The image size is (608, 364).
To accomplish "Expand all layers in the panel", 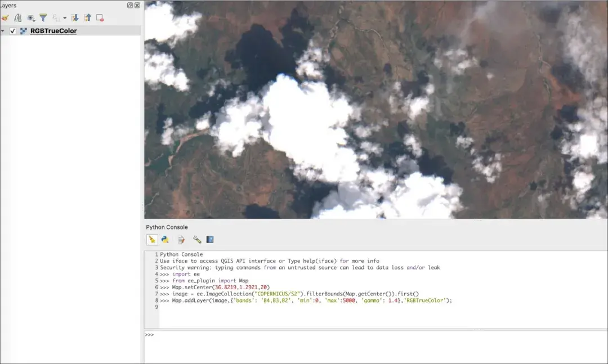I will (75, 17).
